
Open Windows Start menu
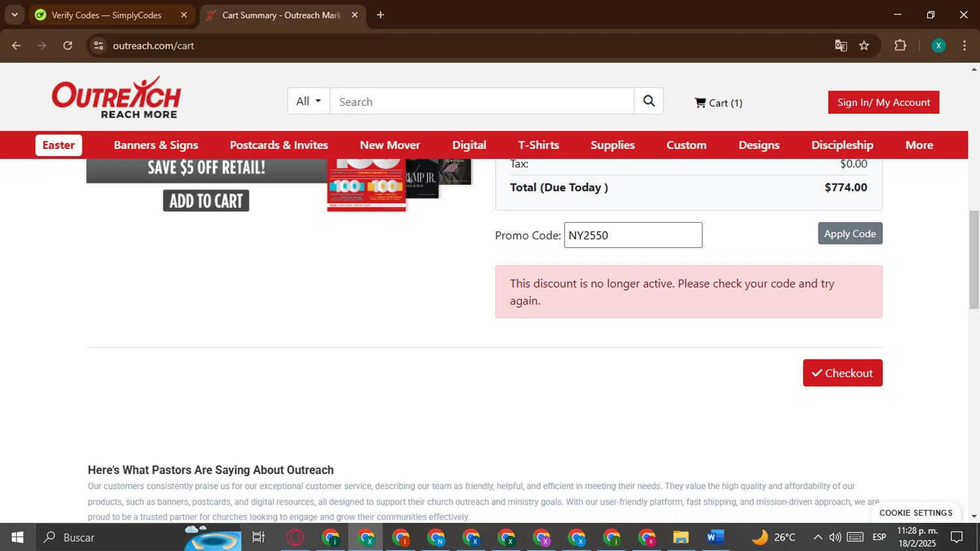pos(18,537)
